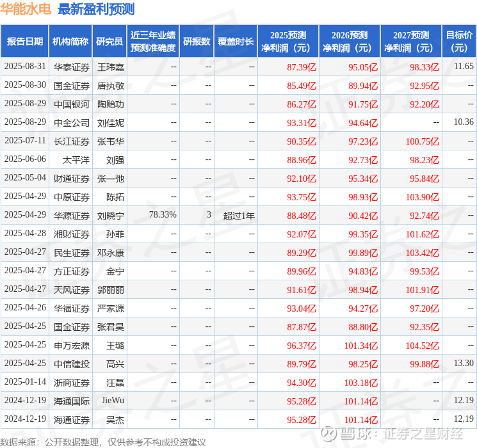Click the 华源证券 institution cell
The width and height of the screenshot is (477, 448).
[72, 216]
